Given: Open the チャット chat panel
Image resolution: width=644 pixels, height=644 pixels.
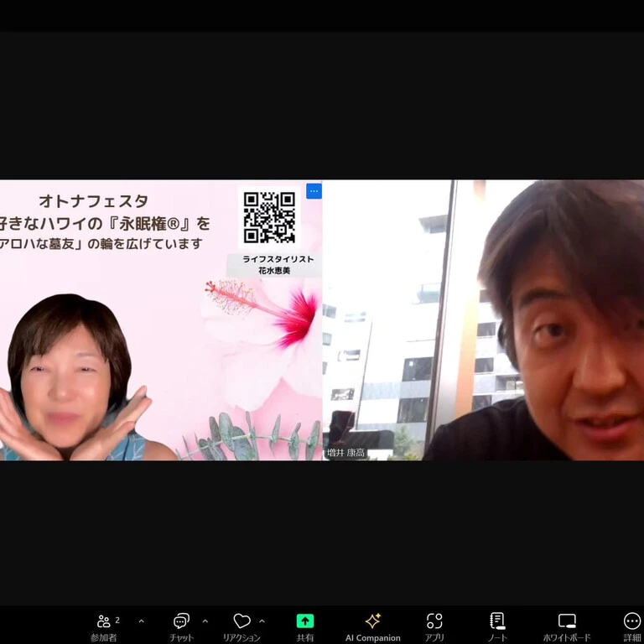Looking at the screenshot, I should click(x=181, y=627).
